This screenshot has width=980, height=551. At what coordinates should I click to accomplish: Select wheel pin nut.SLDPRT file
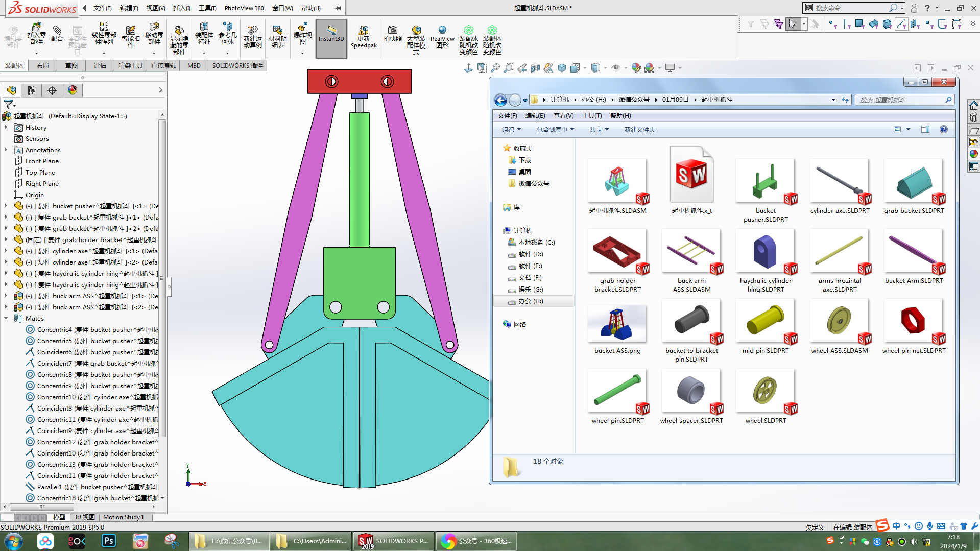914,327
